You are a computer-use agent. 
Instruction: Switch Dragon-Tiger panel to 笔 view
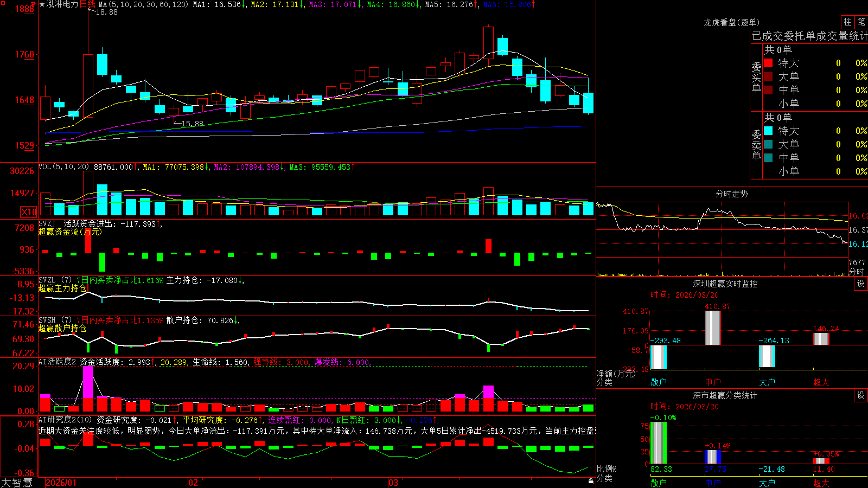click(x=861, y=22)
